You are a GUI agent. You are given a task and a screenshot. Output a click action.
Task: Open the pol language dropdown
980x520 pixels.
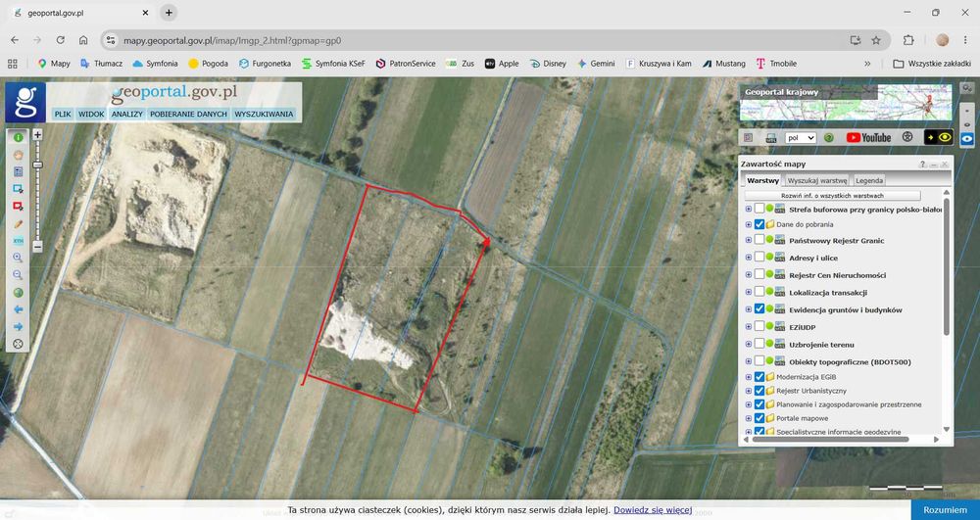pyautogui.click(x=802, y=138)
